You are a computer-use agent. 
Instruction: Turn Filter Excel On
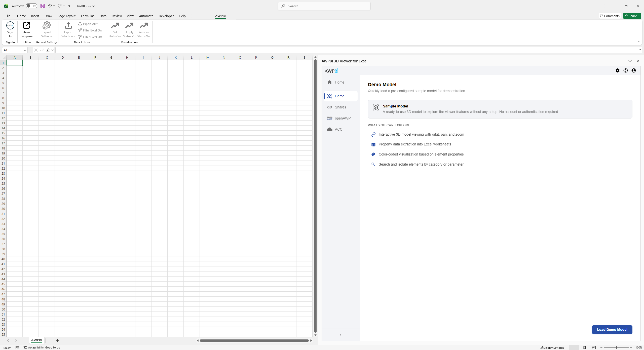pos(90,30)
